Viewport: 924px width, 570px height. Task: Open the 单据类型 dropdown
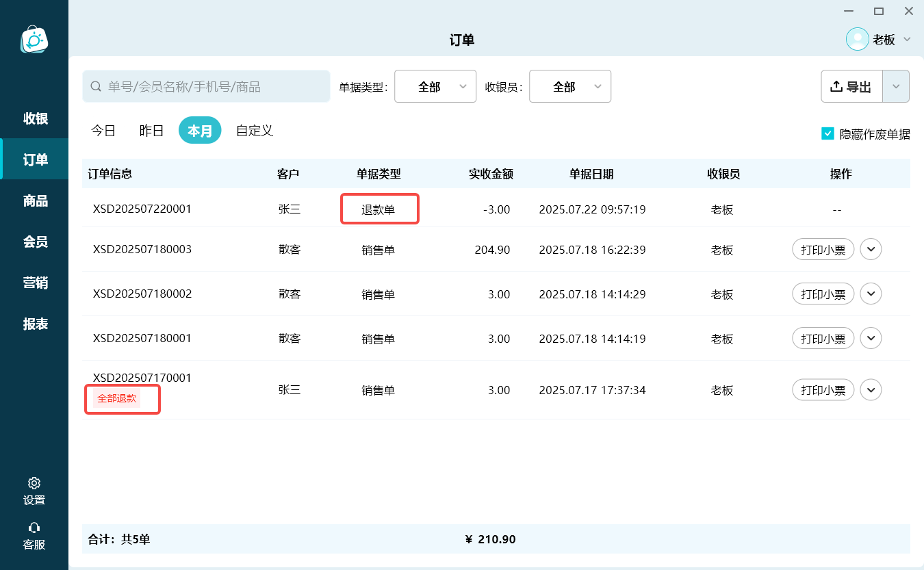435,86
